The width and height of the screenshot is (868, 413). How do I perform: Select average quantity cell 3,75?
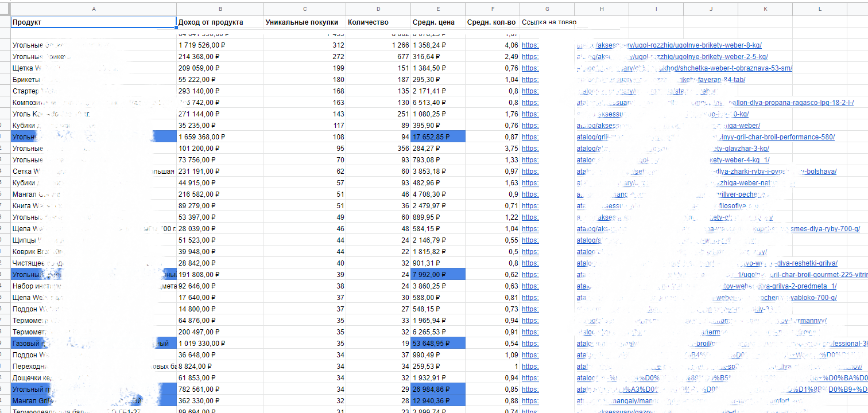click(493, 149)
